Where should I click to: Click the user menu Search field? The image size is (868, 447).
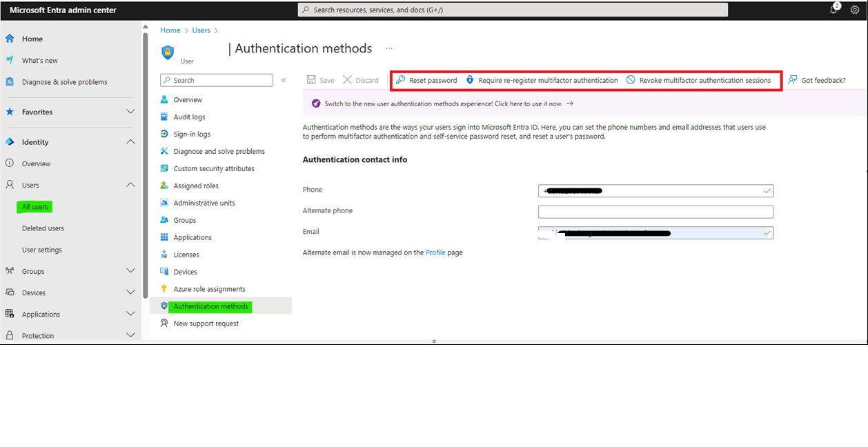point(217,80)
